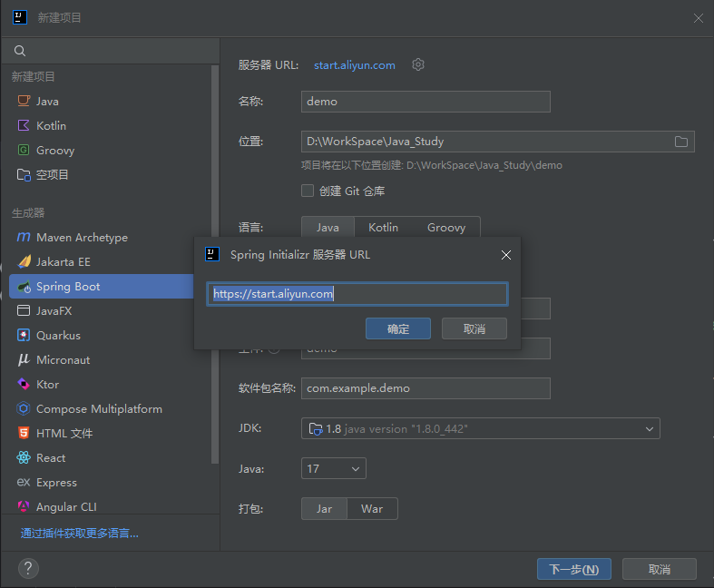This screenshot has width=714, height=588.
Task: Choose the Ktor generator icon
Action: point(24,384)
